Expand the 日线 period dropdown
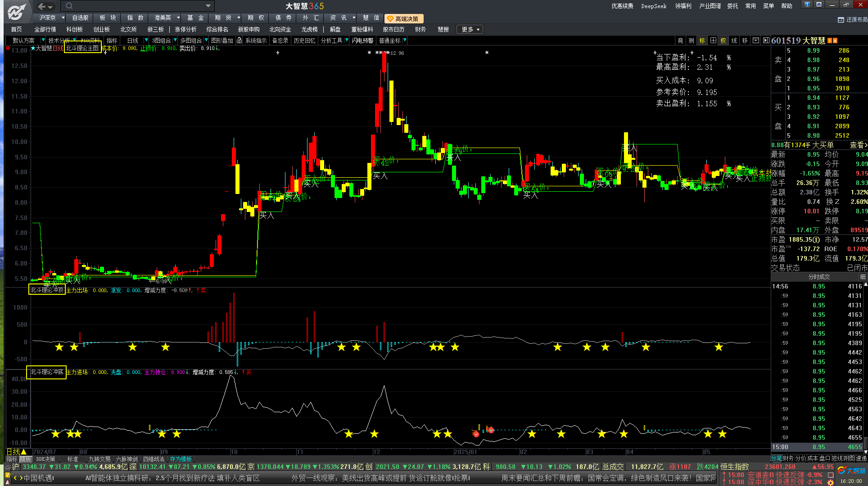 tap(146, 40)
